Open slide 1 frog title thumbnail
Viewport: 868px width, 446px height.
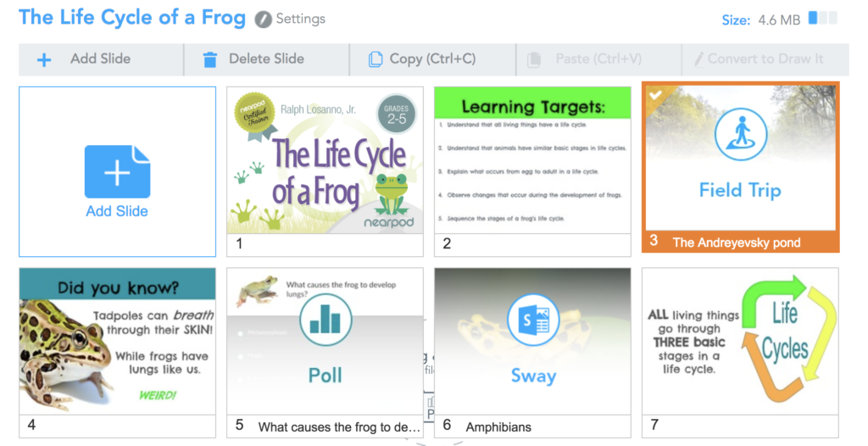tap(325, 171)
